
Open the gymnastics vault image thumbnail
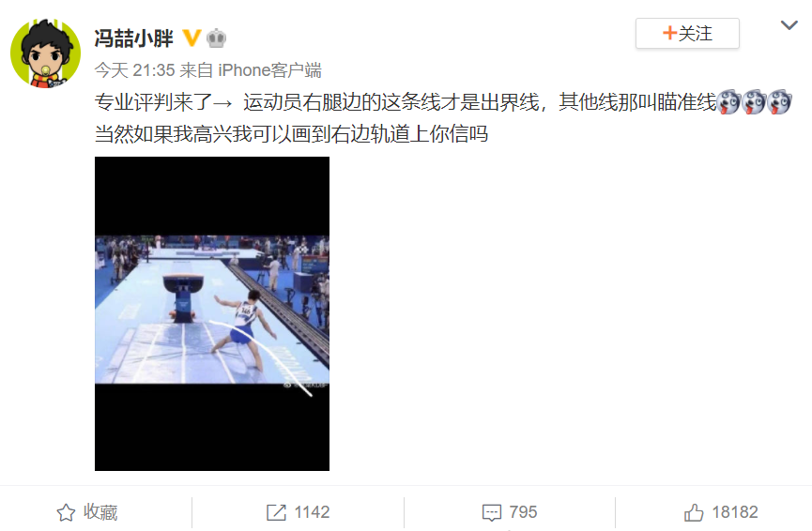(212, 313)
